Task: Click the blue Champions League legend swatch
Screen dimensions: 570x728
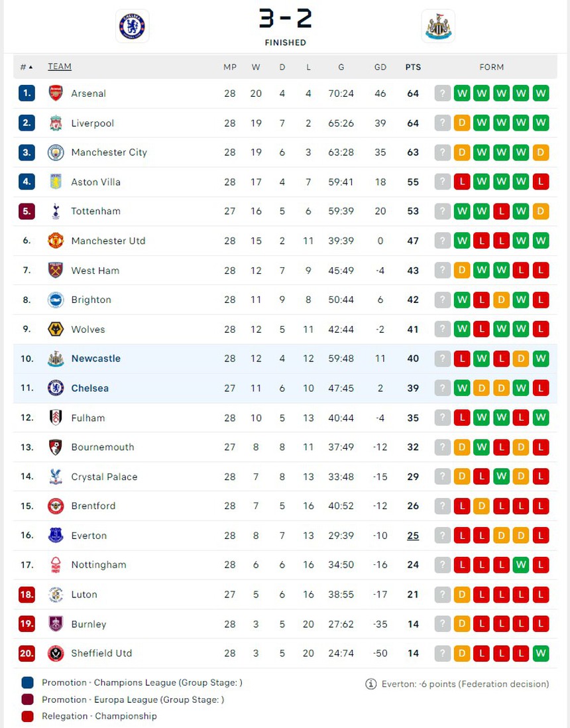Action: [27, 683]
